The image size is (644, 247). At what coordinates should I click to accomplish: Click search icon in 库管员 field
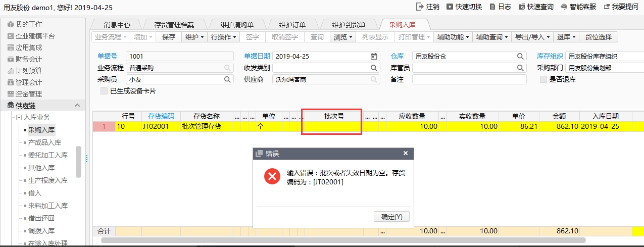coord(520,68)
